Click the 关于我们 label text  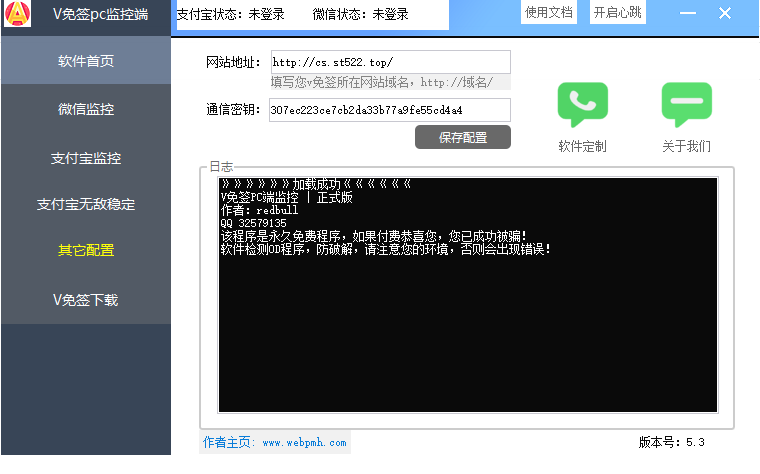coord(686,146)
